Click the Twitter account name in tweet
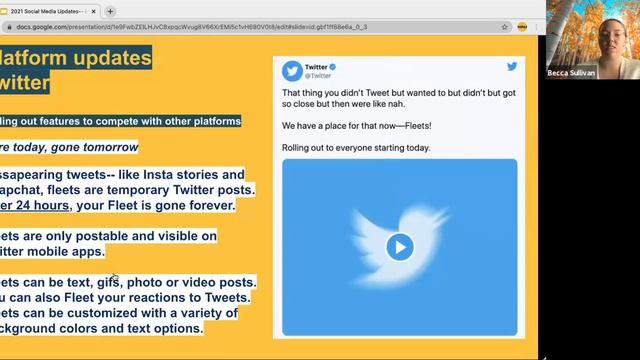Viewport: 640px width, 360px height. click(316, 67)
